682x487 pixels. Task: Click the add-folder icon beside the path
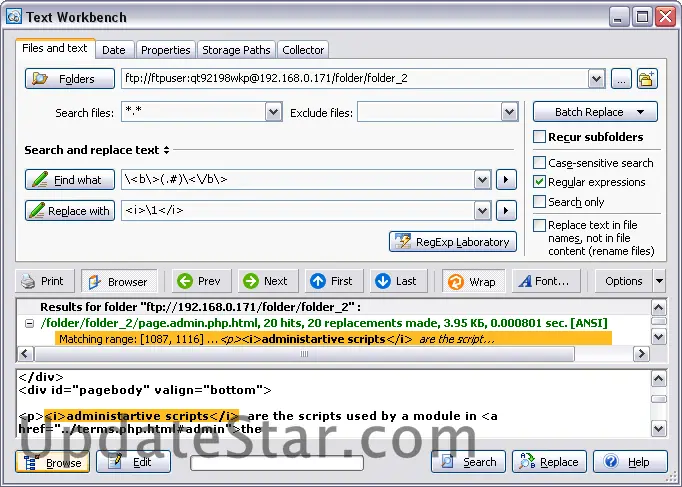(647, 79)
